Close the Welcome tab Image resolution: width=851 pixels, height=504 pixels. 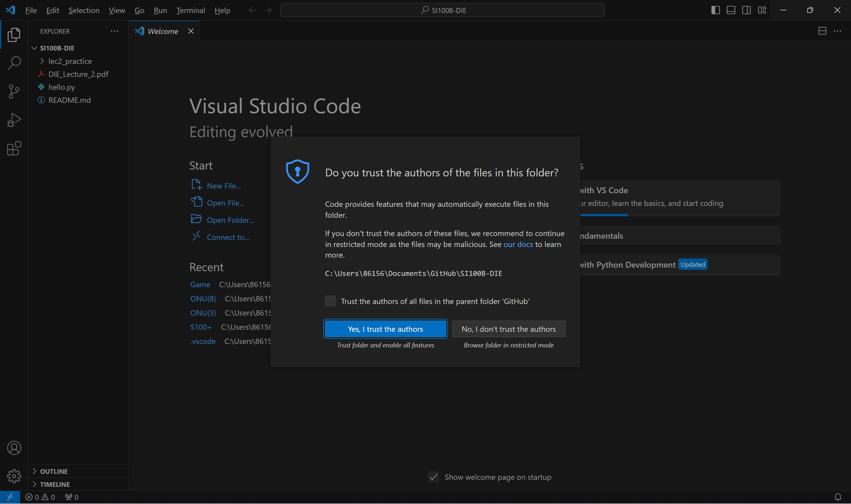[x=191, y=31]
